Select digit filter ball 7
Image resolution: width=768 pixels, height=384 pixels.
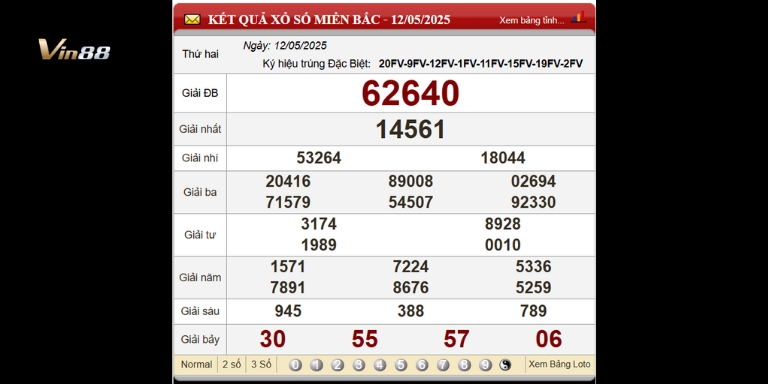tap(443, 365)
